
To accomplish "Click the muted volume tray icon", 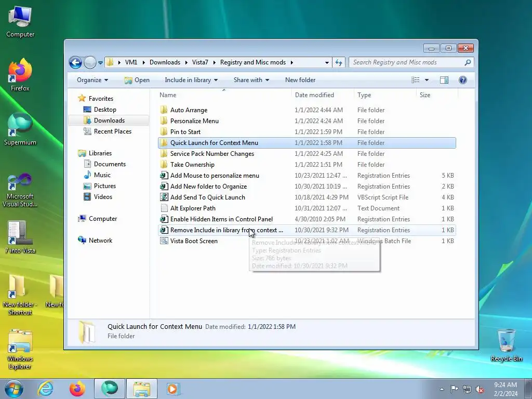I will tap(480, 389).
